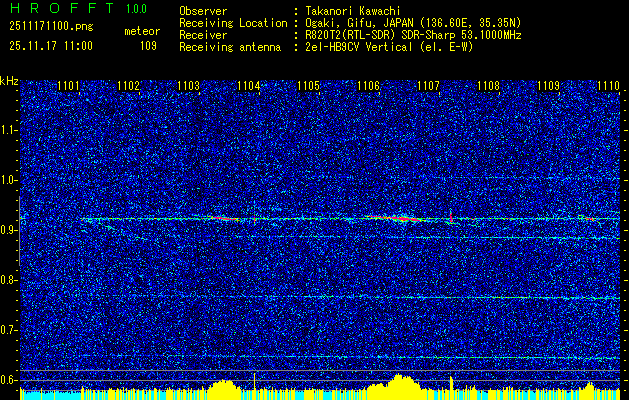The width and height of the screenshot is (629, 400).
Task: Click time marker 1102
Action: pos(128,86)
